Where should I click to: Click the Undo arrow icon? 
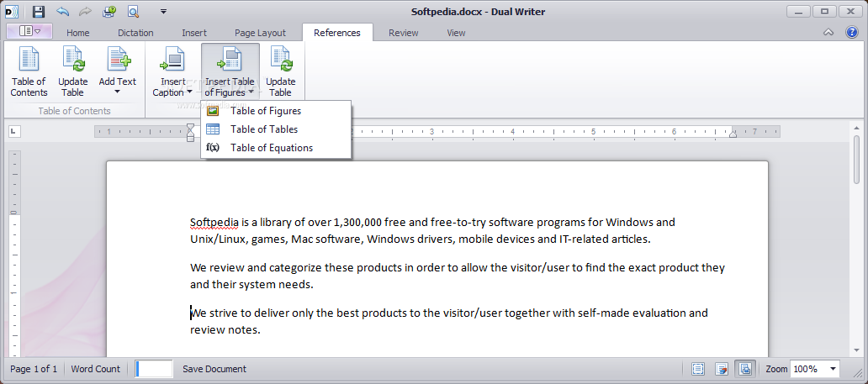pyautogui.click(x=62, y=11)
